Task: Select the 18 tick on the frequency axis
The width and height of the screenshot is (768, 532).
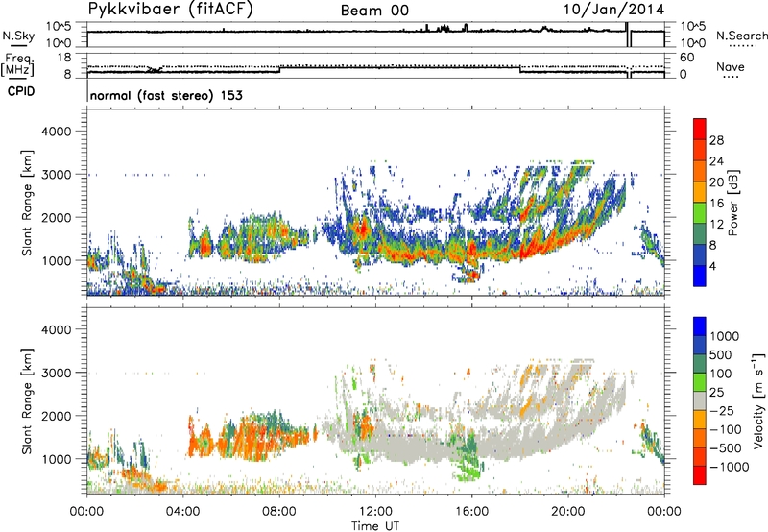Action: [63, 58]
